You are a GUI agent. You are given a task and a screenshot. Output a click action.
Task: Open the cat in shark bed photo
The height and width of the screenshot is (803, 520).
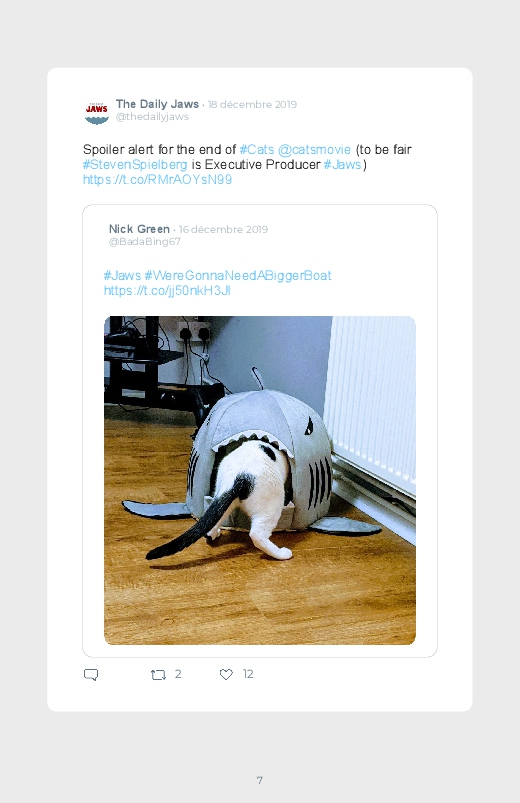point(260,480)
